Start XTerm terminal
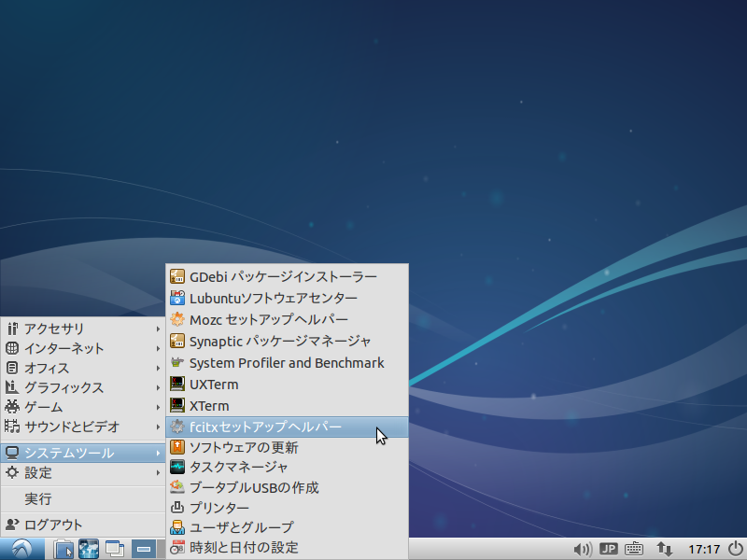 tap(213, 405)
